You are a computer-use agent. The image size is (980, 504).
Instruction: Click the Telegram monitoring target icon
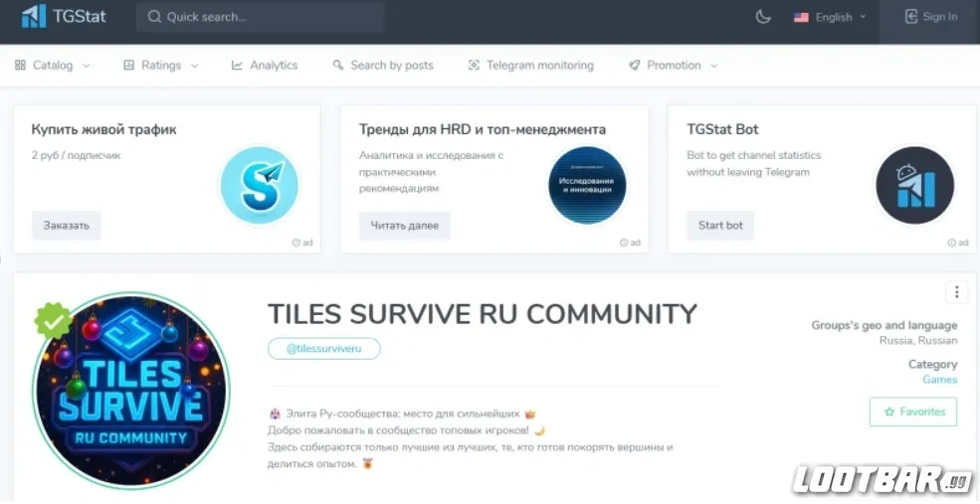[x=474, y=65]
